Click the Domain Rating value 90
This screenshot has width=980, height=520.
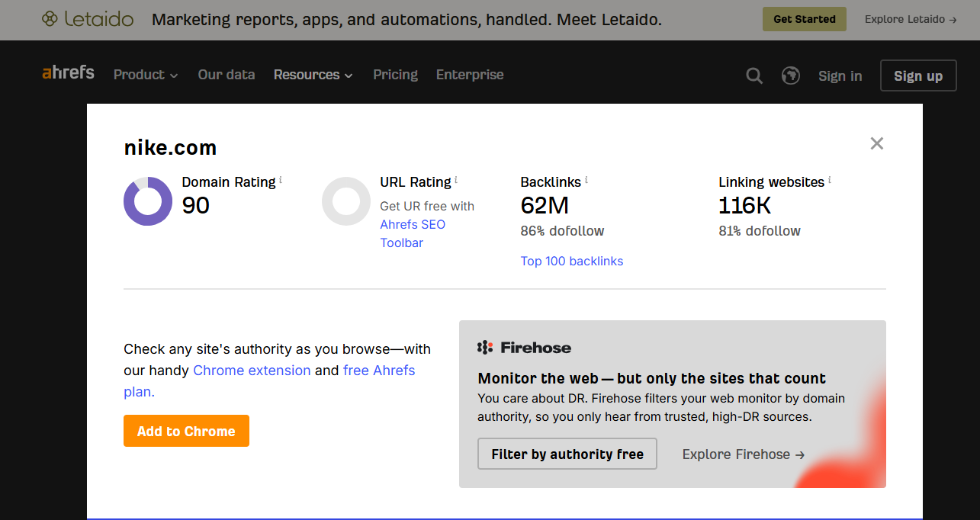click(196, 205)
